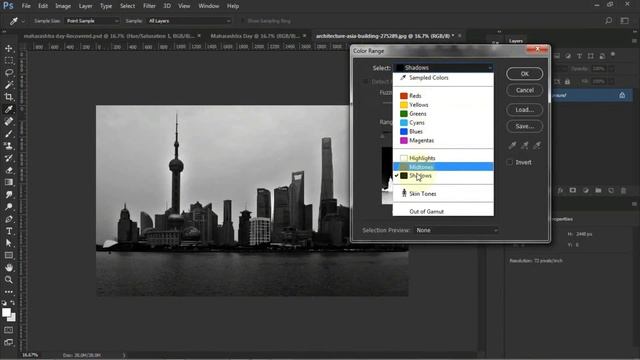Toggle Show Sampling Ring checkbox
The image size is (640, 360).
tap(243, 20)
